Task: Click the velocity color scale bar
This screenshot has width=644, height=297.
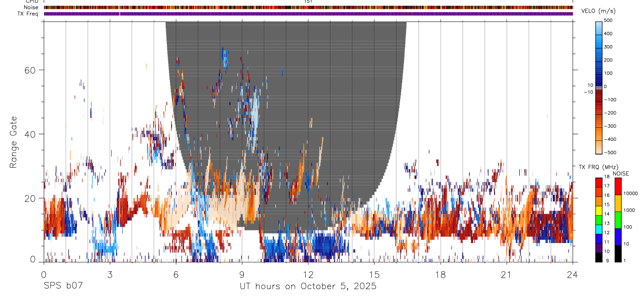Action: click(599, 87)
